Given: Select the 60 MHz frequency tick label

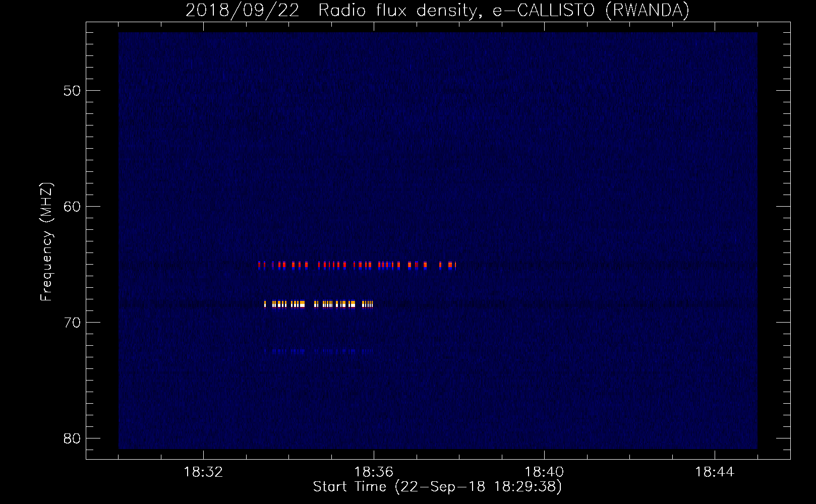Looking at the screenshot, I should pyautogui.click(x=72, y=207).
